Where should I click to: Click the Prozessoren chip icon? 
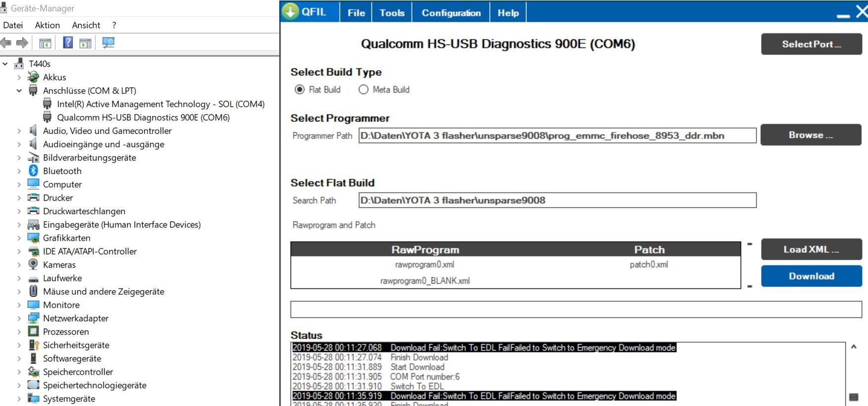[x=33, y=331]
